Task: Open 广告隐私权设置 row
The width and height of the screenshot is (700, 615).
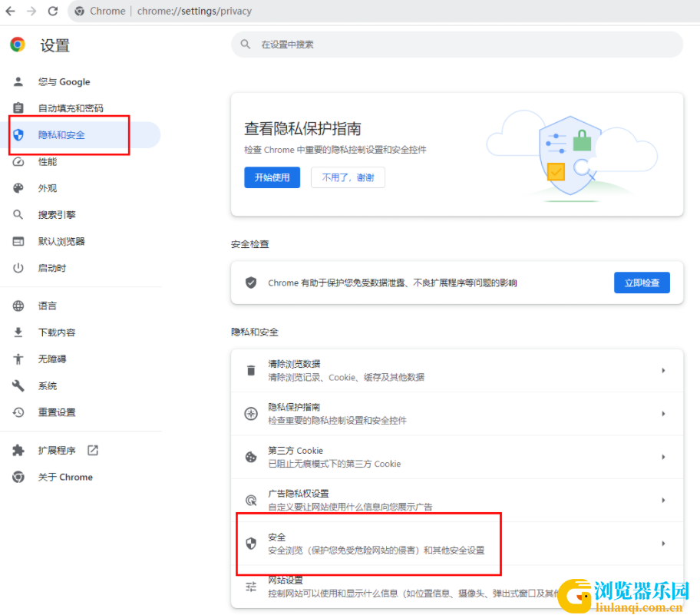Action: point(457,501)
